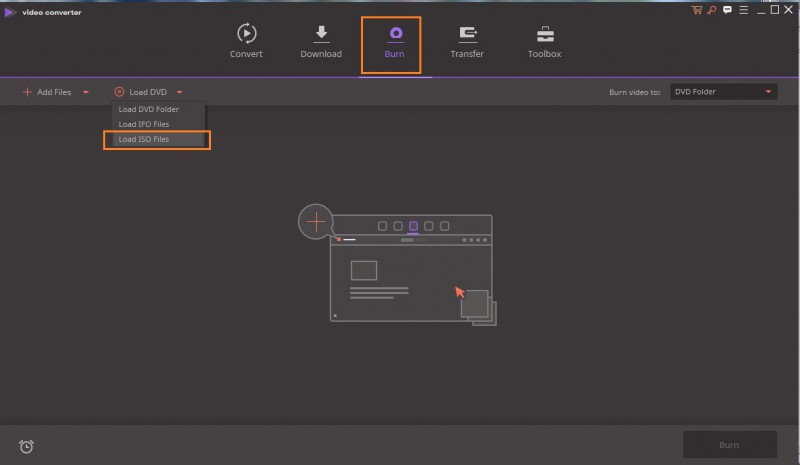Open the Convert tab
Screen dimensions: 800x465
click(x=246, y=41)
